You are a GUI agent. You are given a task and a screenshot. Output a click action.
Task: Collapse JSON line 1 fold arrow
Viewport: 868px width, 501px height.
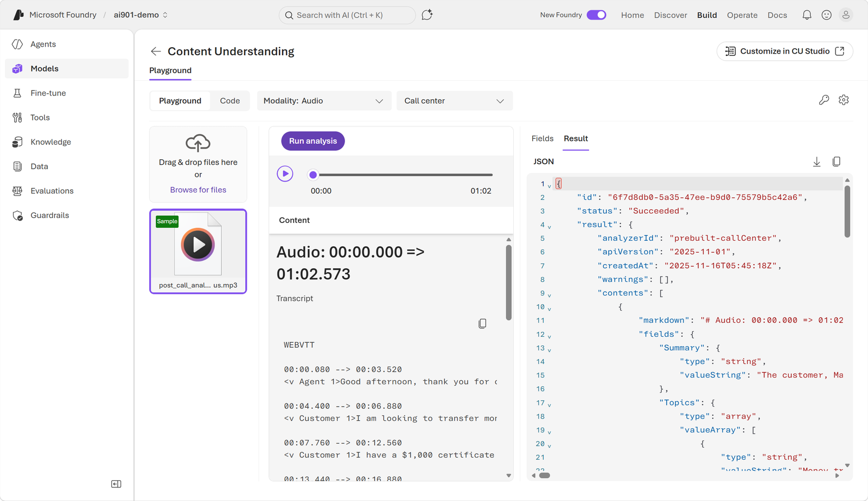549,186
